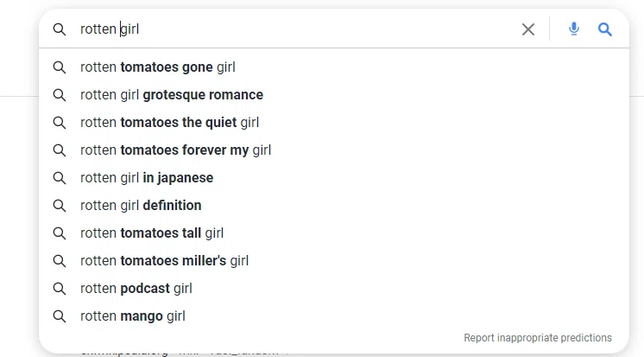Choose the 'rotten mango girl' suggestion

coord(334,316)
